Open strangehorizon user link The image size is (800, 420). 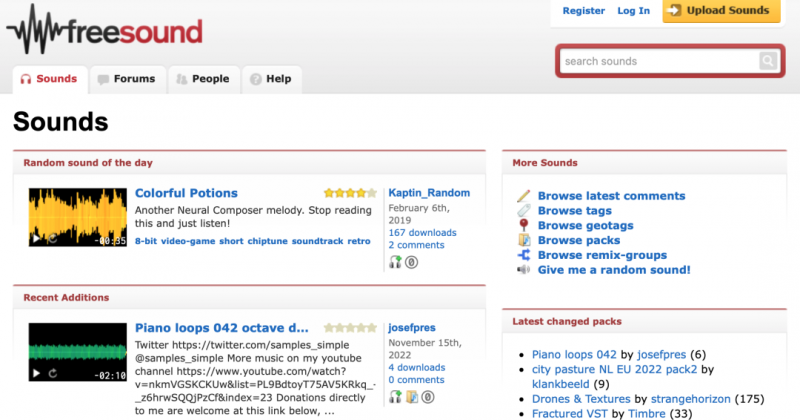(691, 399)
